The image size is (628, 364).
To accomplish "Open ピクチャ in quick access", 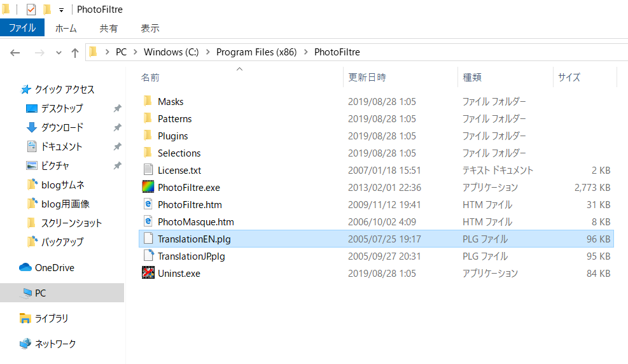I will 55,166.
